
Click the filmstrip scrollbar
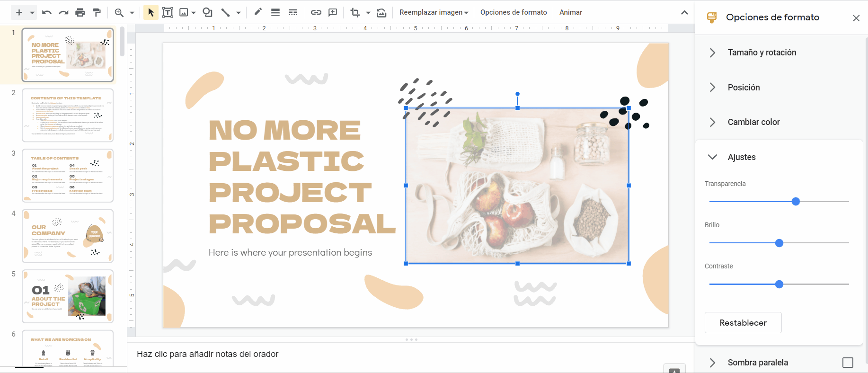point(122,42)
